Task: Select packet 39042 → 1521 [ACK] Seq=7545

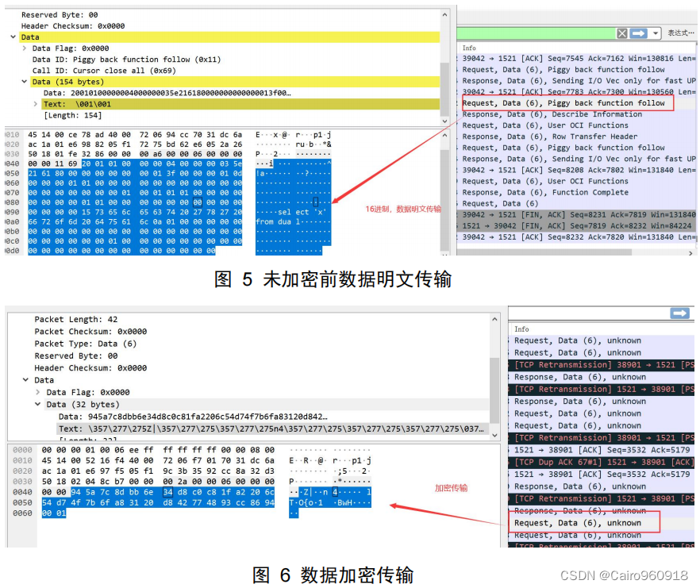Action: [576, 59]
